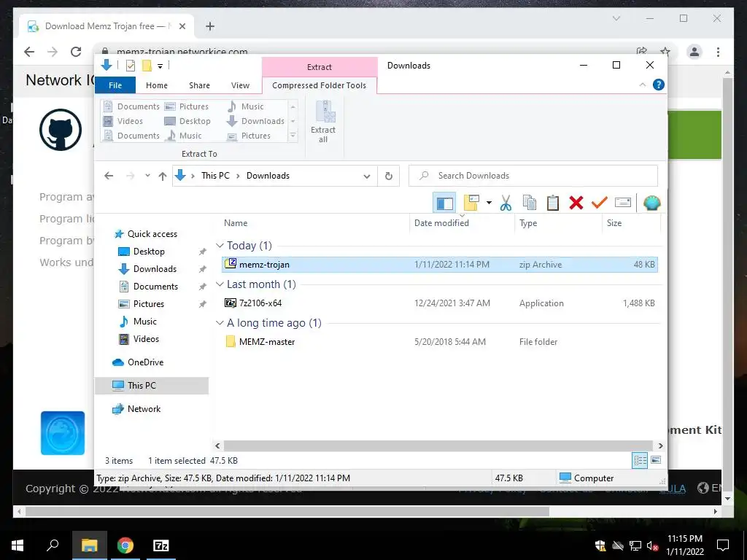Select the memz-trojan zip file
This screenshot has height=560, width=747.
(440, 264)
